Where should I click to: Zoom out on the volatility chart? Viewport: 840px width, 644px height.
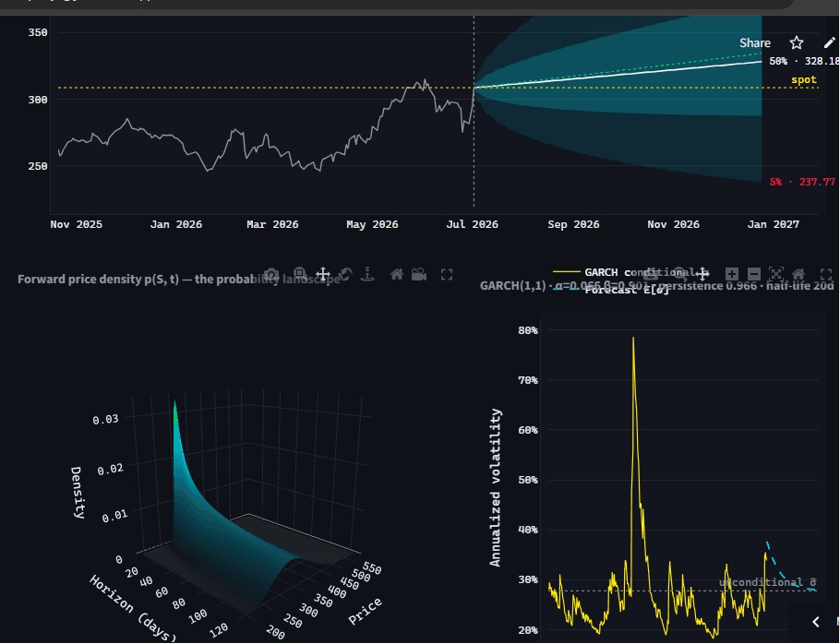pos(754,275)
